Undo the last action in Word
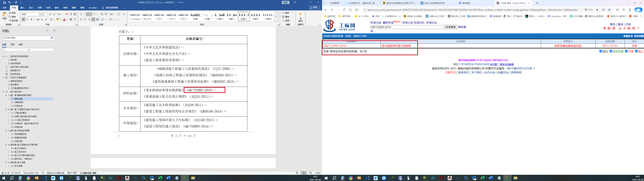The width and height of the screenshot is (644, 181). [x=9, y=3]
